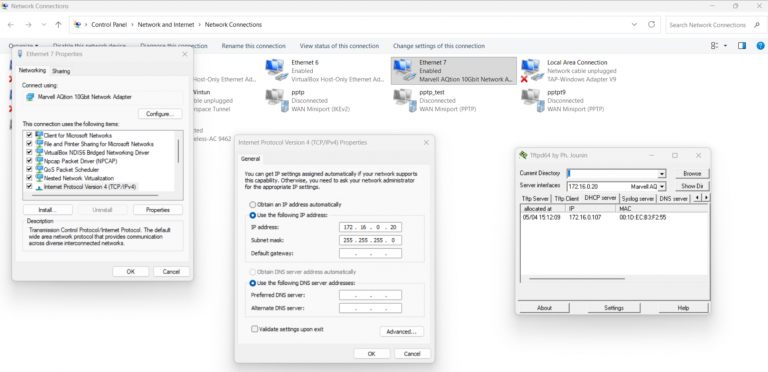Image resolution: width=768 pixels, height=372 pixels.
Task: Click the Default gateway field
Action: pyautogui.click(x=370, y=253)
